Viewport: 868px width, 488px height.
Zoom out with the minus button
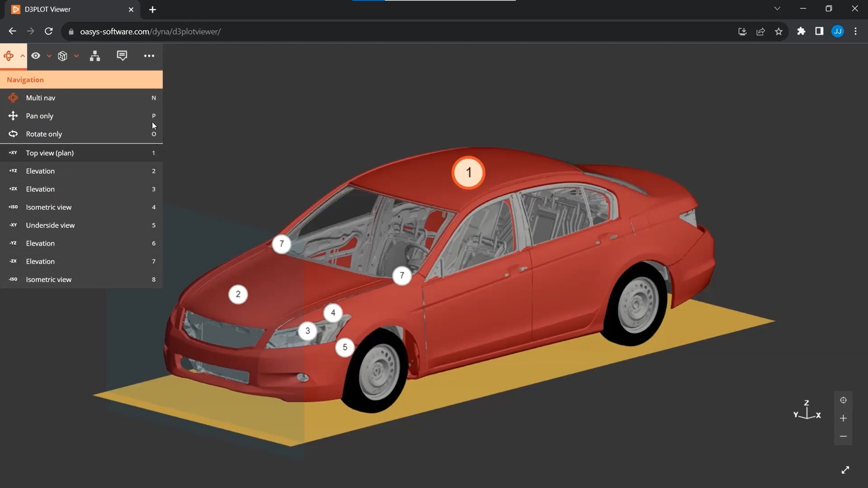843,436
